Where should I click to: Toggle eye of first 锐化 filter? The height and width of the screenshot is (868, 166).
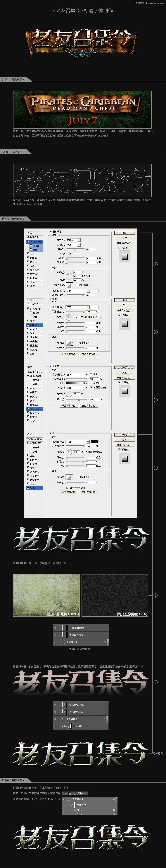75,810
